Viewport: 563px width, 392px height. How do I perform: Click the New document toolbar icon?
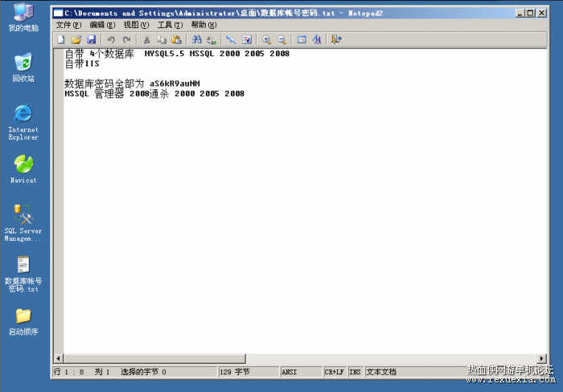point(61,39)
